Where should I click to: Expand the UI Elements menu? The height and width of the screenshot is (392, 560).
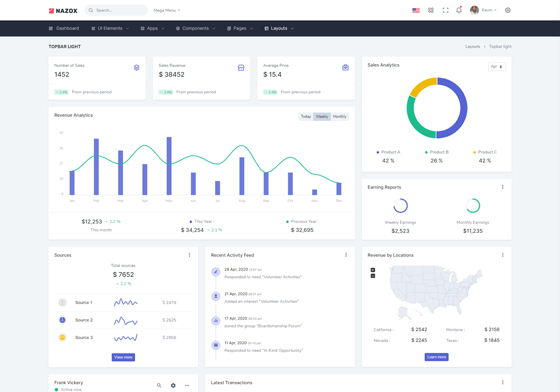(x=110, y=28)
